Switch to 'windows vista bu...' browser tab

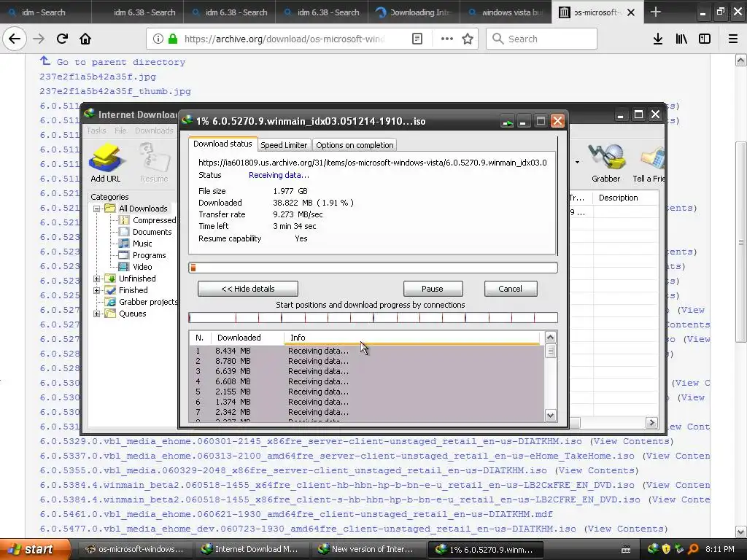pyautogui.click(x=506, y=12)
